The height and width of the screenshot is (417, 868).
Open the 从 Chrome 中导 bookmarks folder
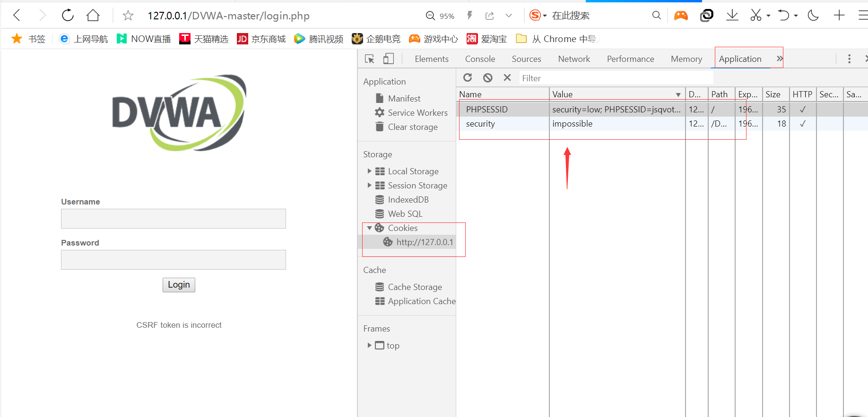click(x=557, y=39)
